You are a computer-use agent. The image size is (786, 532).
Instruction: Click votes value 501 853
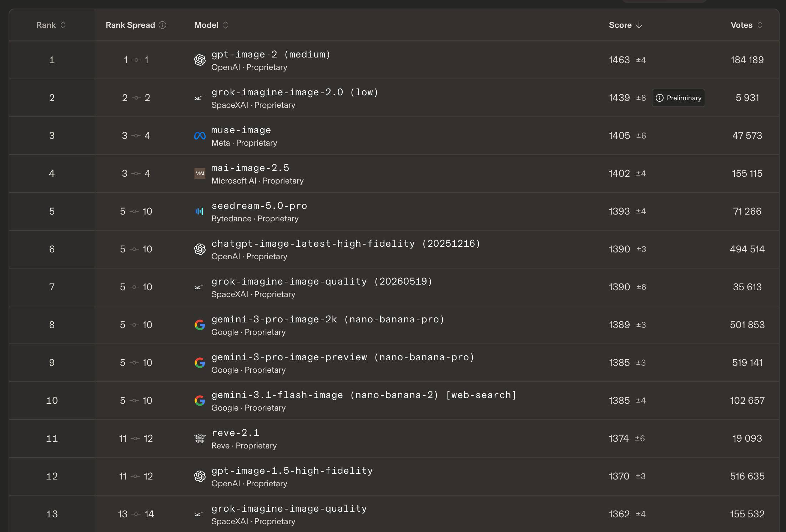pos(747,325)
